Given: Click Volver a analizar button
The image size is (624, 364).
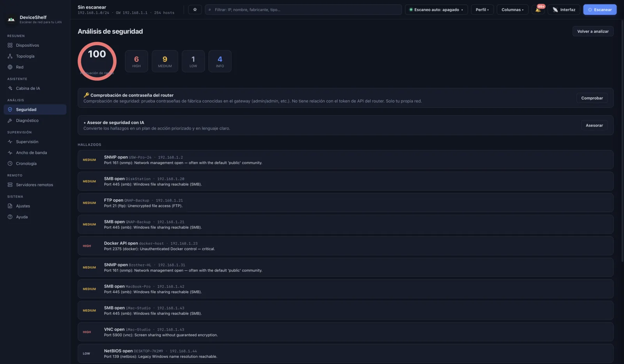Looking at the screenshot, I should (x=593, y=32).
